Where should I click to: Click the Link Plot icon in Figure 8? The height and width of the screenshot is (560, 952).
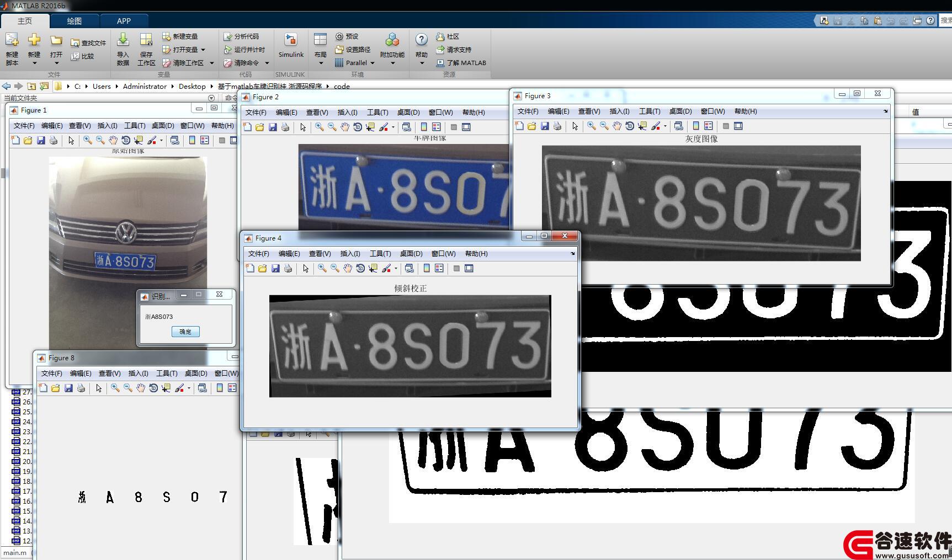(202, 388)
